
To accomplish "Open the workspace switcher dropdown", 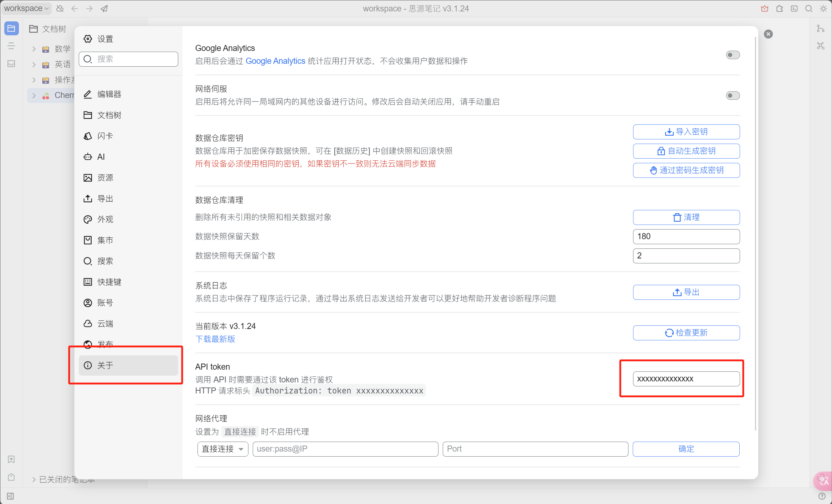I will [26, 9].
